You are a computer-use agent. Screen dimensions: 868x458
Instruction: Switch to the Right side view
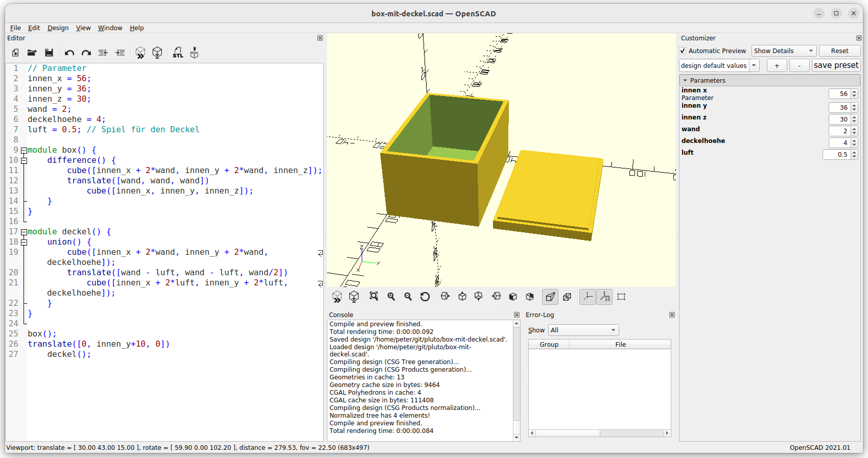(445, 297)
